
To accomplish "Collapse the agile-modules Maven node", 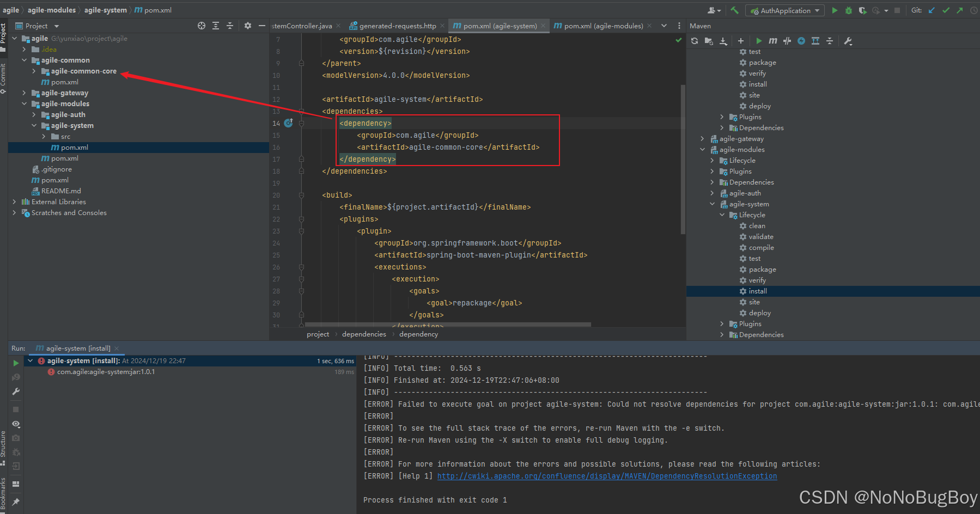I will (x=703, y=149).
